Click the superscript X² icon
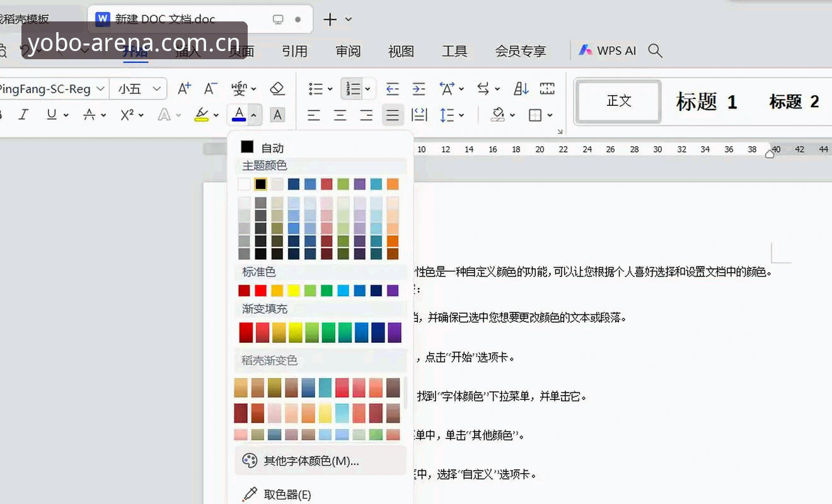Viewport: 832px width, 504px height. coord(127,115)
